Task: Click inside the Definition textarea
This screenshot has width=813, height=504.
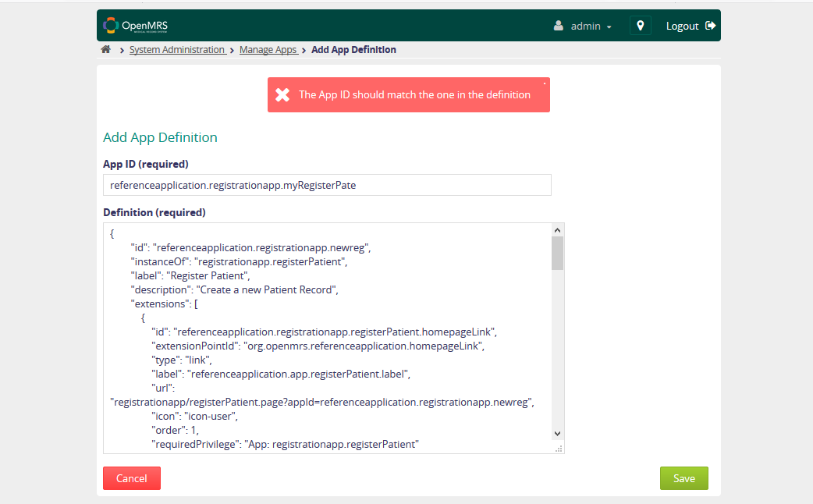Action: click(327, 338)
